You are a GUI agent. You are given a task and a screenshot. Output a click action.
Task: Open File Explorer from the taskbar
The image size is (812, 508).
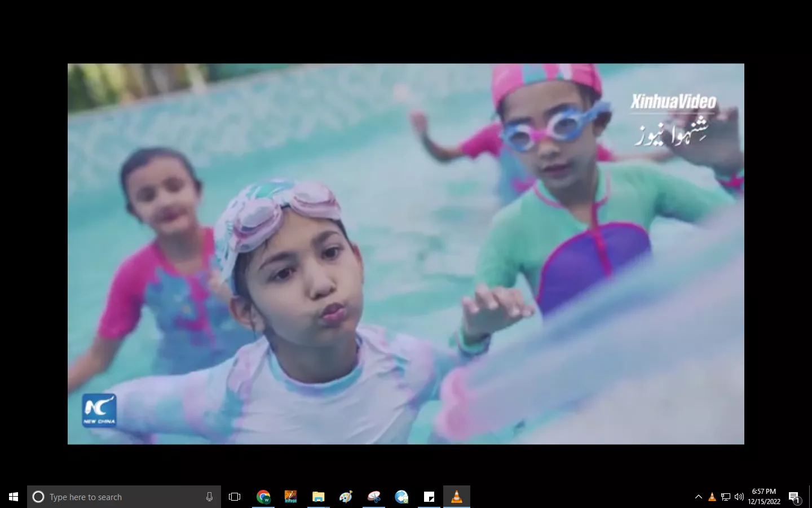click(319, 497)
